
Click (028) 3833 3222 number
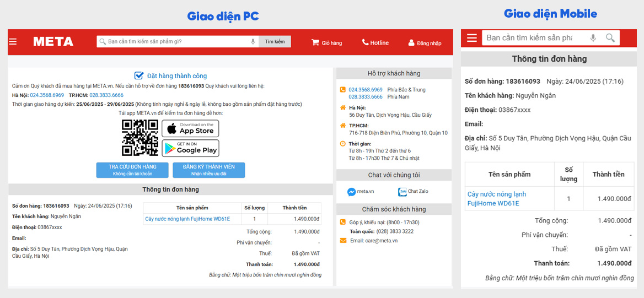pos(395,231)
